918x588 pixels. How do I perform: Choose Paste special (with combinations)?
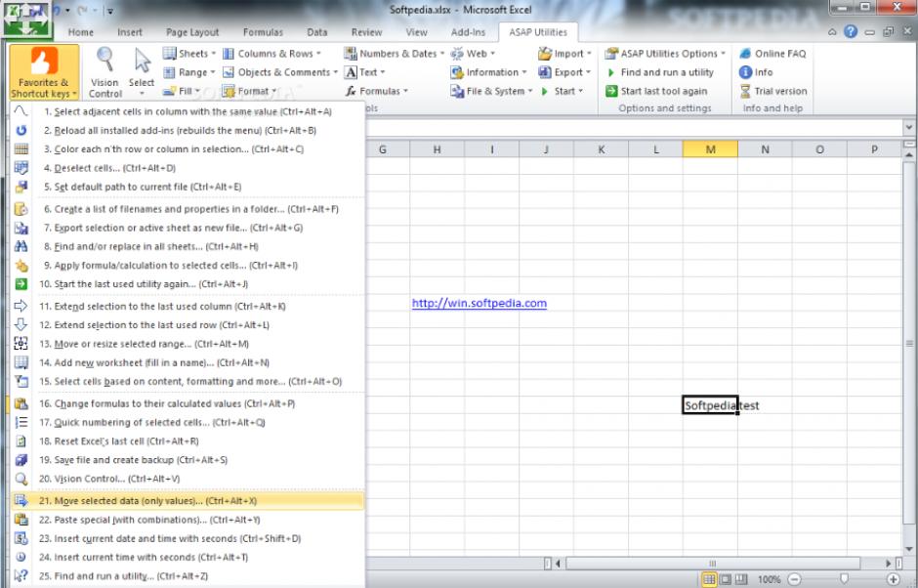click(x=188, y=519)
